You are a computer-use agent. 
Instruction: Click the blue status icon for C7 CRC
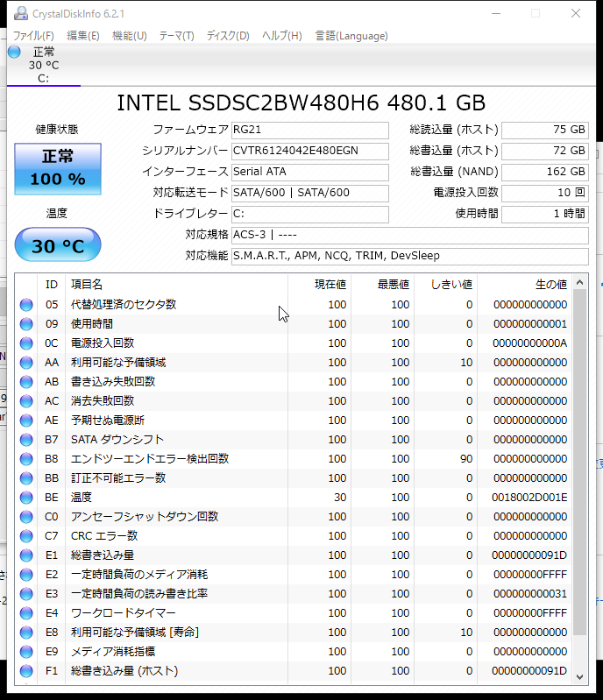(26, 536)
